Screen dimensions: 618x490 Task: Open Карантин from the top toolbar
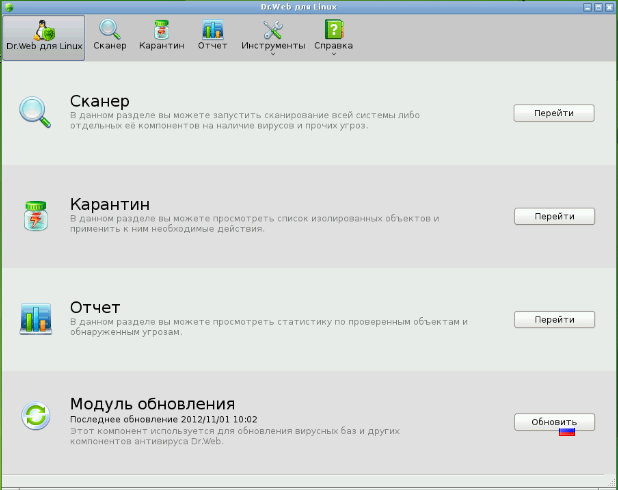162,35
